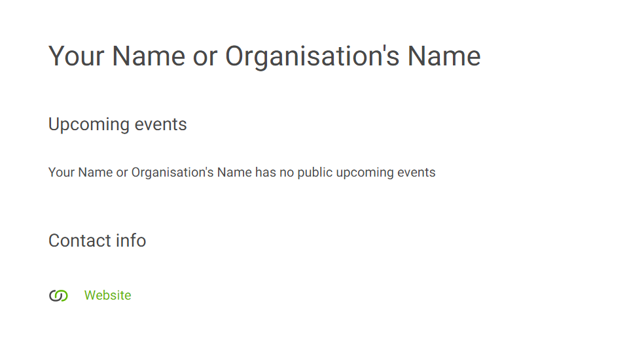Select the 'Upcoming events' heading
This screenshot has height=350, width=644.
[x=117, y=124]
